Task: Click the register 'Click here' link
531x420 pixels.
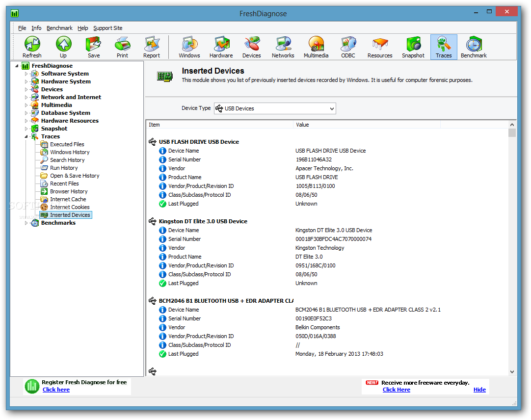Action: pos(56,390)
